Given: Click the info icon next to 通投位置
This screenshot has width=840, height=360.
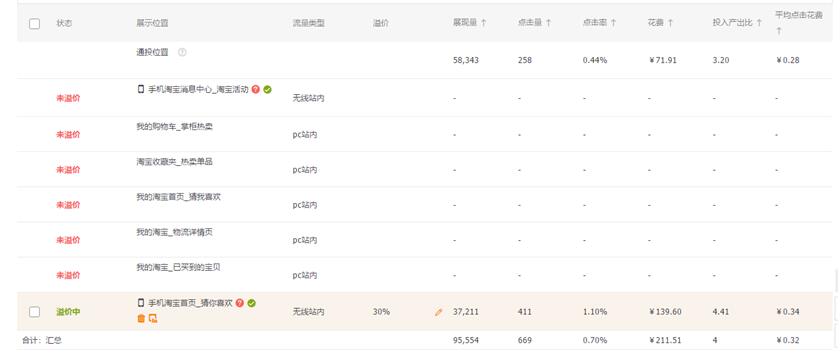Looking at the screenshot, I should click(x=182, y=52).
